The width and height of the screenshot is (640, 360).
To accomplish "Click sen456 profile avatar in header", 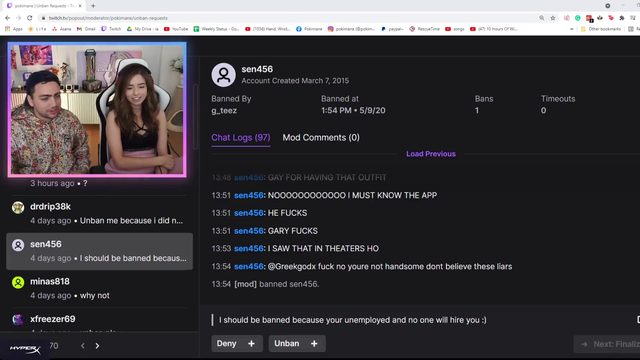I will tap(223, 75).
